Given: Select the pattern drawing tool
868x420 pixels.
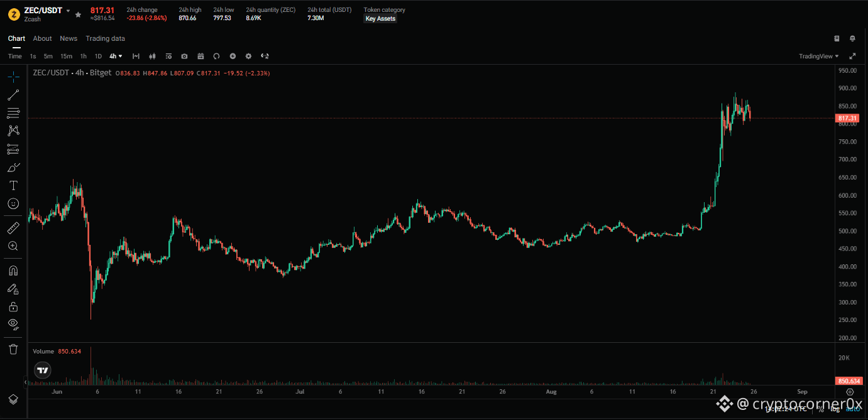Looking at the screenshot, I should tap(13, 131).
